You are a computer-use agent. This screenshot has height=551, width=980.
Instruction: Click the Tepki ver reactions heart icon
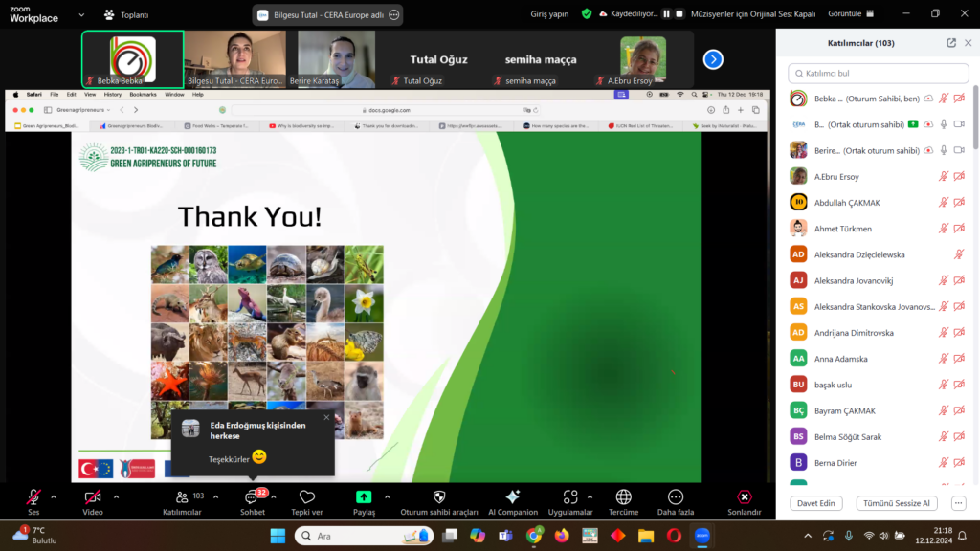pyautogui.click(x=307, y=497)
